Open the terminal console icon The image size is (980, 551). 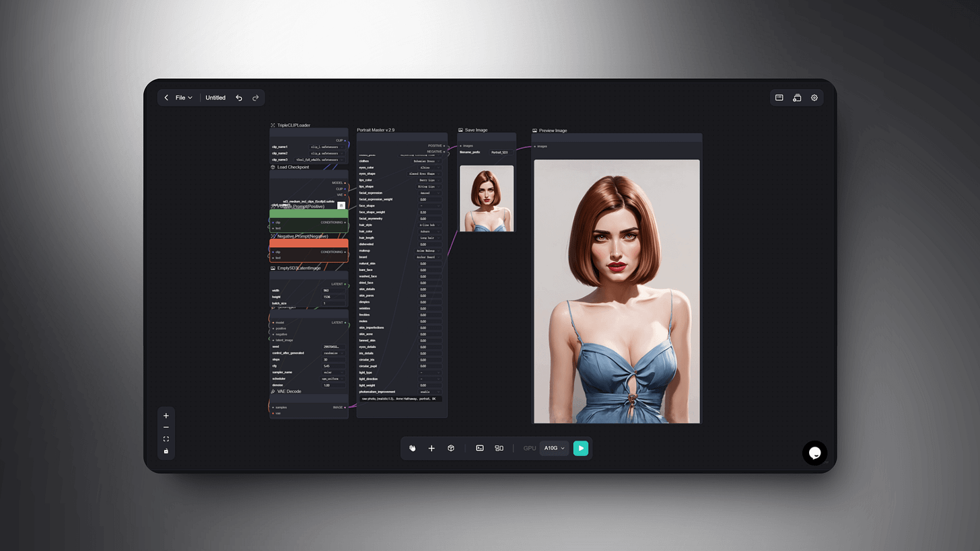pos(480,448)
